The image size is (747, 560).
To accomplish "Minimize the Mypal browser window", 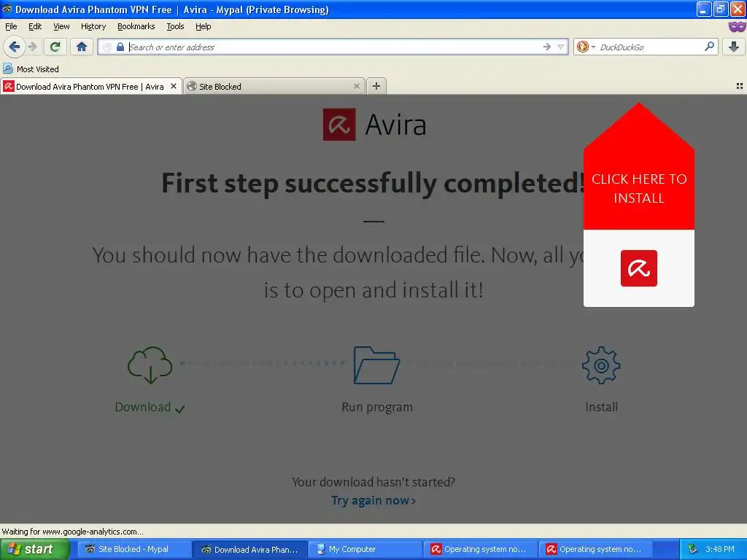I will click(x=704, y=9).
